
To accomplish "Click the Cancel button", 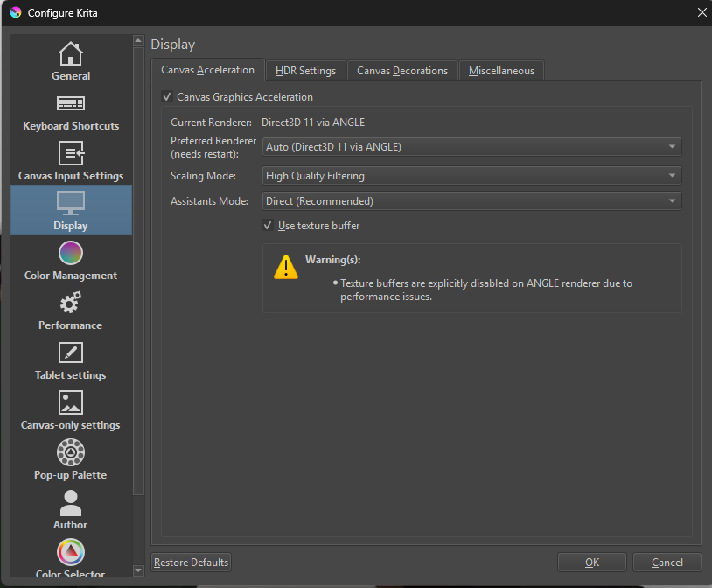I will (667, 563).
